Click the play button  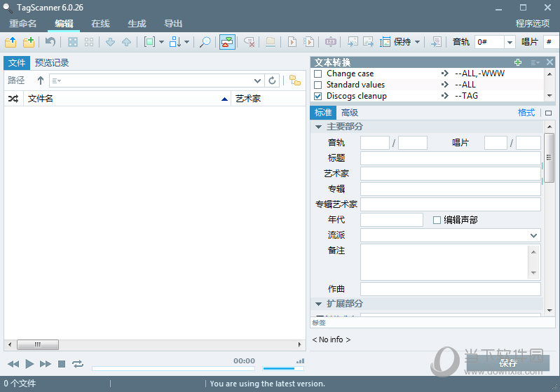point(29,364)
